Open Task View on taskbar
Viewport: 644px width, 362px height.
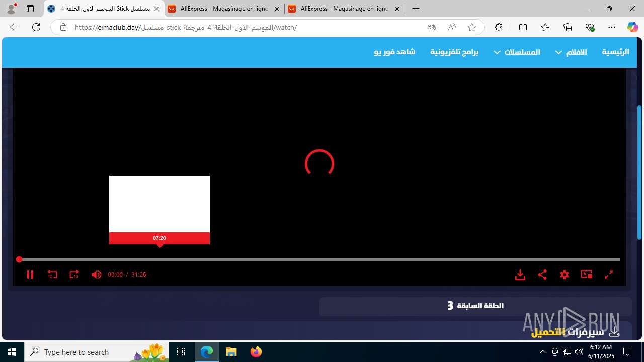[x=181, y=352]
